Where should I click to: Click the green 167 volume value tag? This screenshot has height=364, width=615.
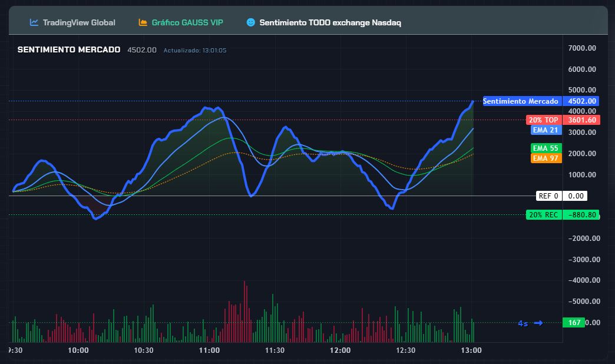tap(574, 323)
